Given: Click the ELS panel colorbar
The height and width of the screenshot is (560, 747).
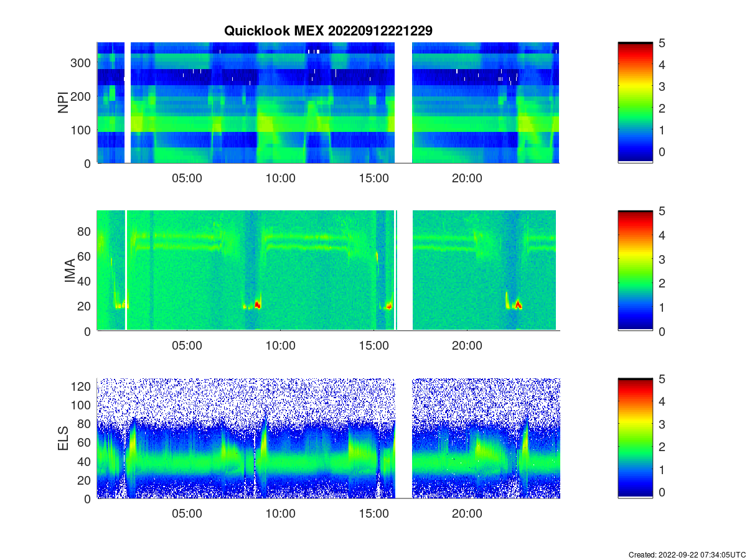Looking at the screenshot, I should click(635, 439).
